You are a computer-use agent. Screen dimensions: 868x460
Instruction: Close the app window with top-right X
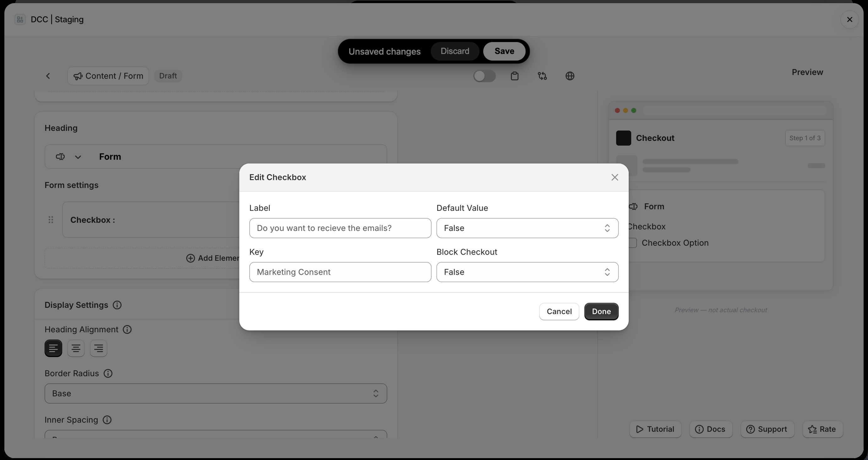coord(849,19)
